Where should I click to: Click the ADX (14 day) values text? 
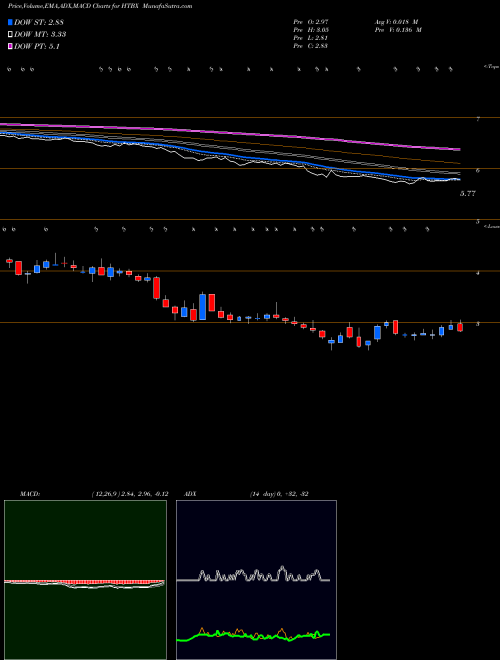[x=279, y=494]
